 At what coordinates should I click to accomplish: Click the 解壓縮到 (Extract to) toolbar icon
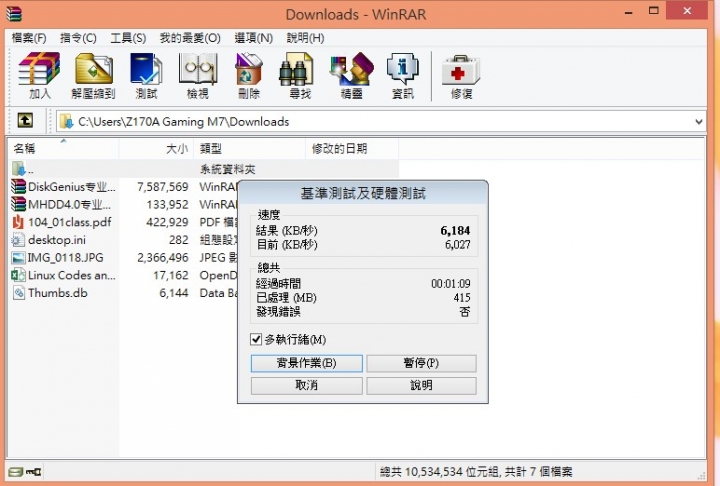(93, 75)
